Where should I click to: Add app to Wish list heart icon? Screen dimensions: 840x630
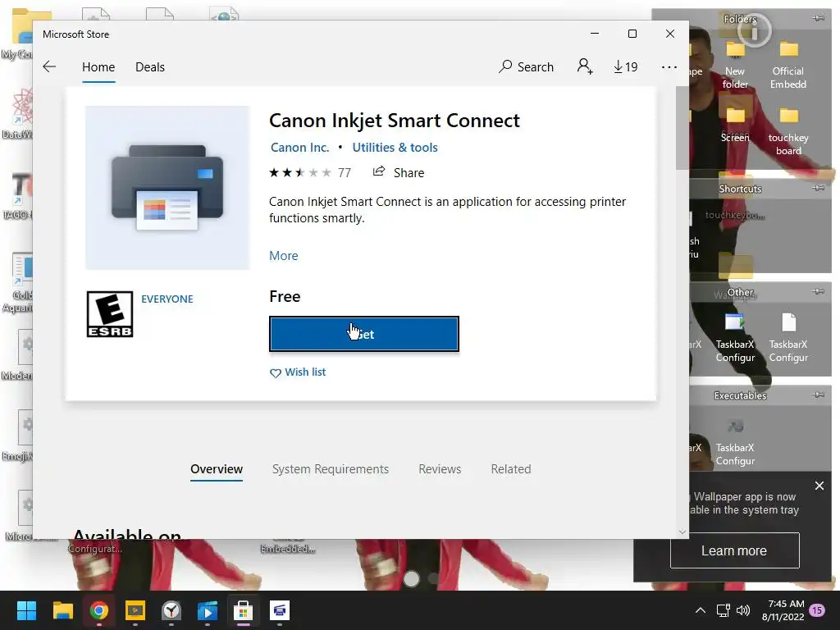click(276, 373)
